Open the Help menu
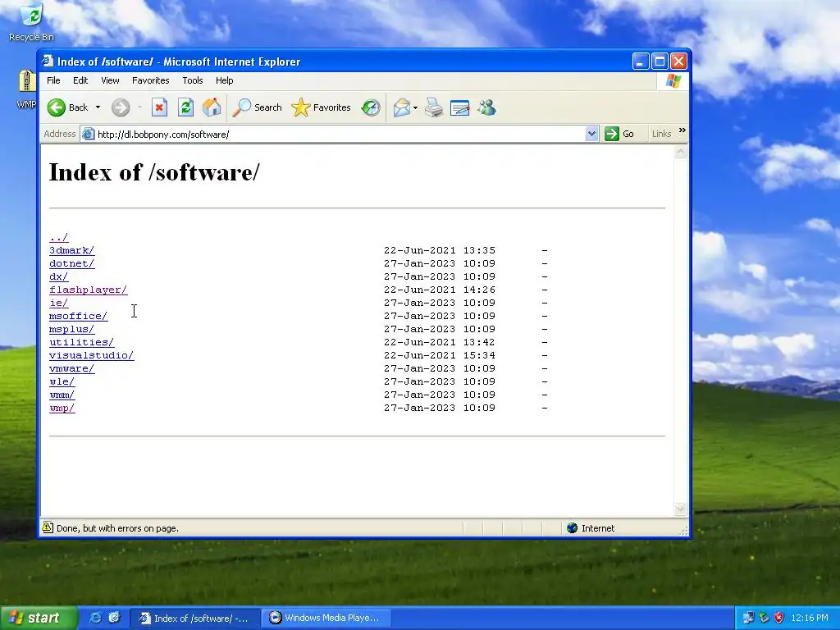The width and height of the screenshot is (840, 630). (225, 80)
